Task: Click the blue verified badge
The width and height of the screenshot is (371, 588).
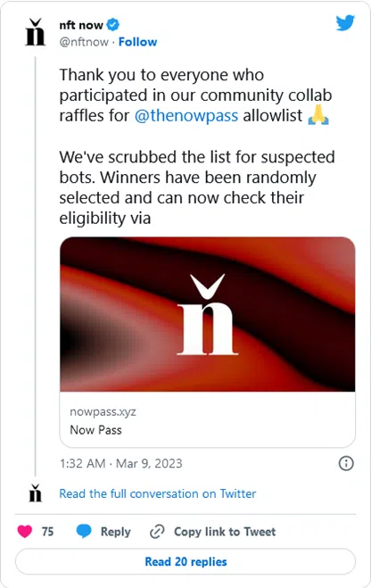Action: [112, 25]
